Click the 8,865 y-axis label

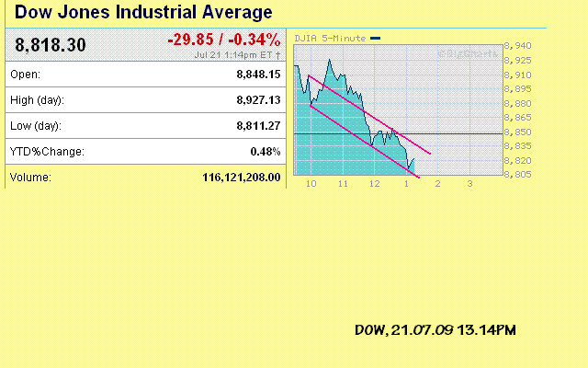[518, 118]
